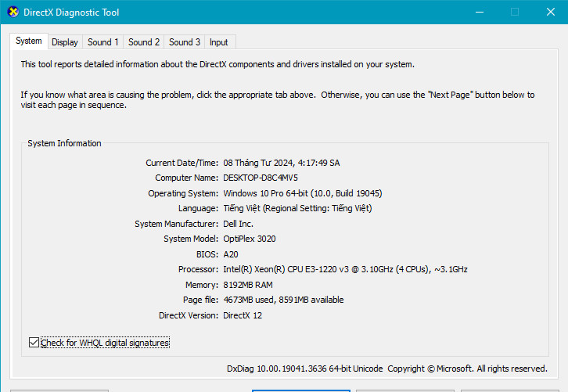The height and width of the screenshot is (392, 568).
Task: Select the System tab
Action: tap(29, 41)
